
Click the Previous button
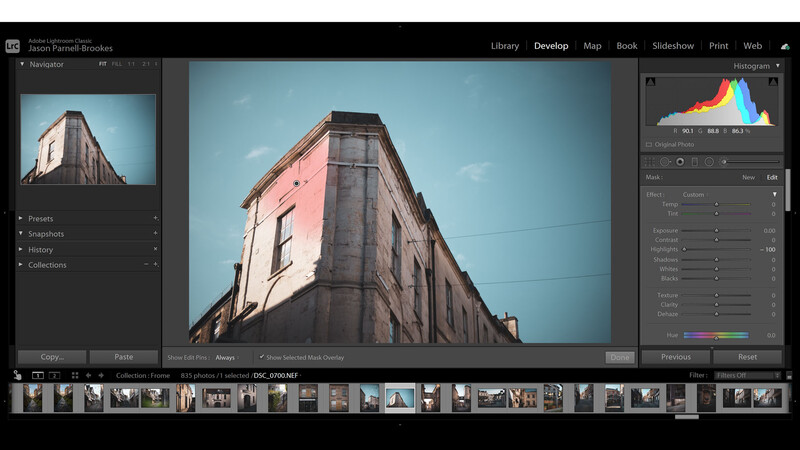[676, 357]
